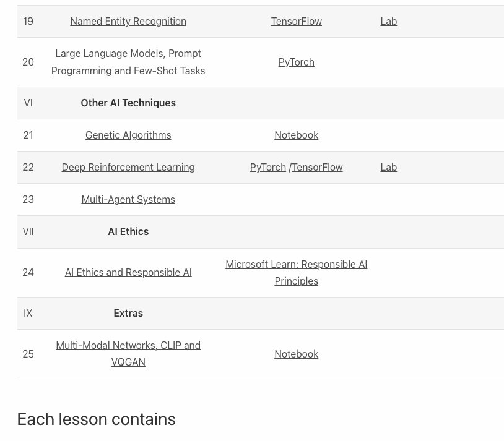The image size is (504, 441).
Task: Open Multi-Modal Networks, CLIP and VQGAN lesson
Action: pyautogui.click(x=128, y=354)
